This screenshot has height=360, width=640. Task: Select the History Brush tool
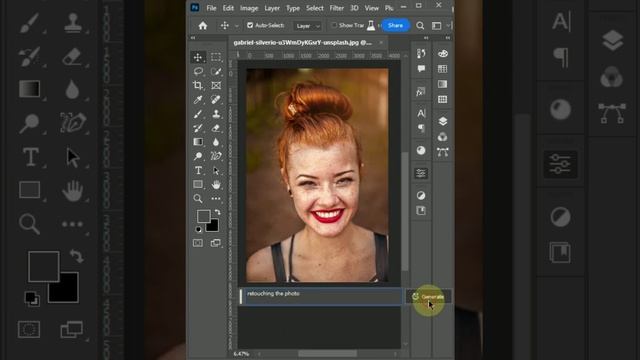[x=198, y=128]
